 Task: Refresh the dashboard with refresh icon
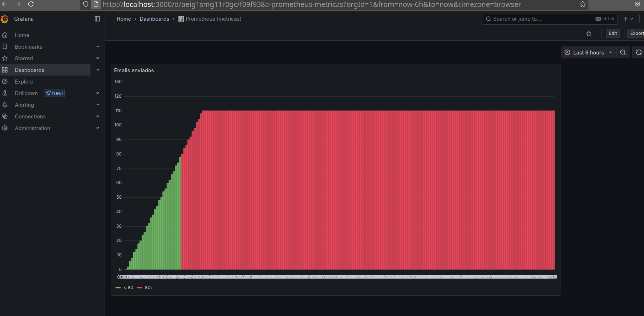coord(639,52)
